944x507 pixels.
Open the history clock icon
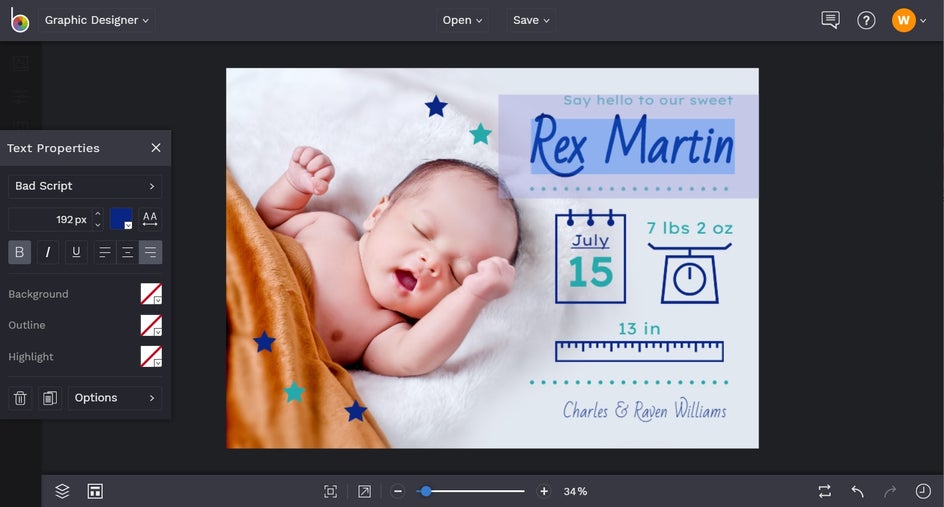pos(923,491)
